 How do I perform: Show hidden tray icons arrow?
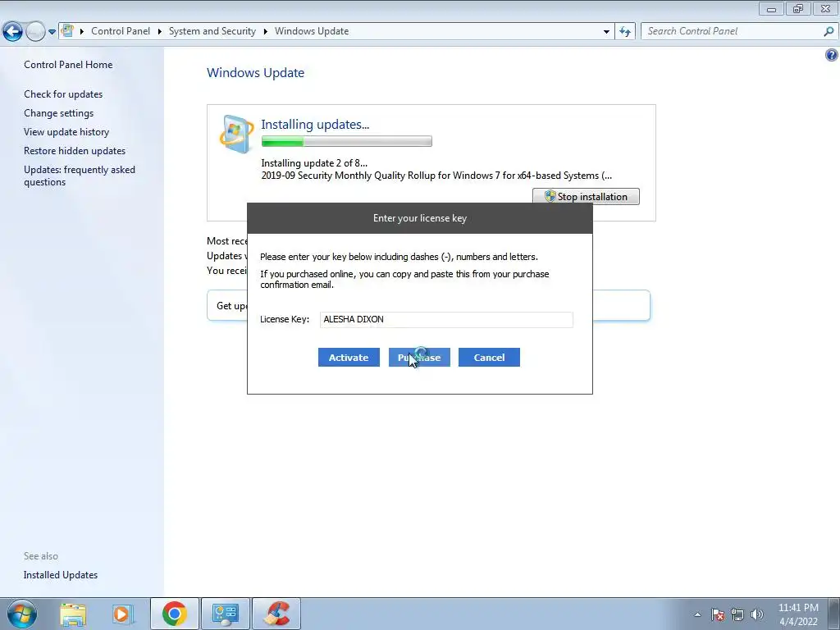point(697,614)
